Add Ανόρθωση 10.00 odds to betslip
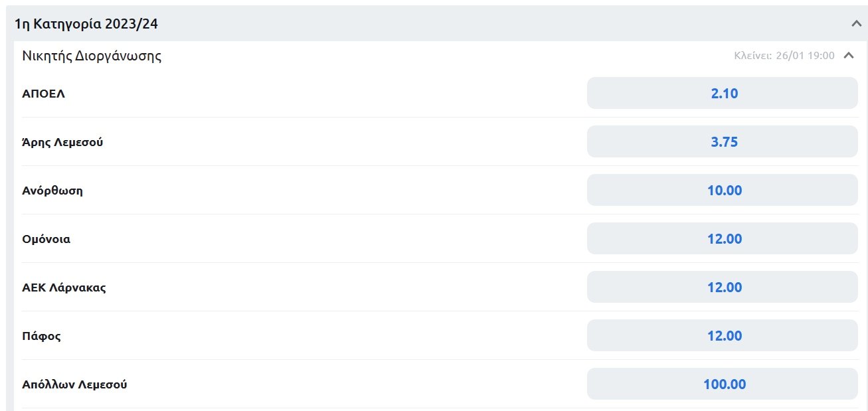Viewport: 868px width, 411px height. tap(723, 191)
